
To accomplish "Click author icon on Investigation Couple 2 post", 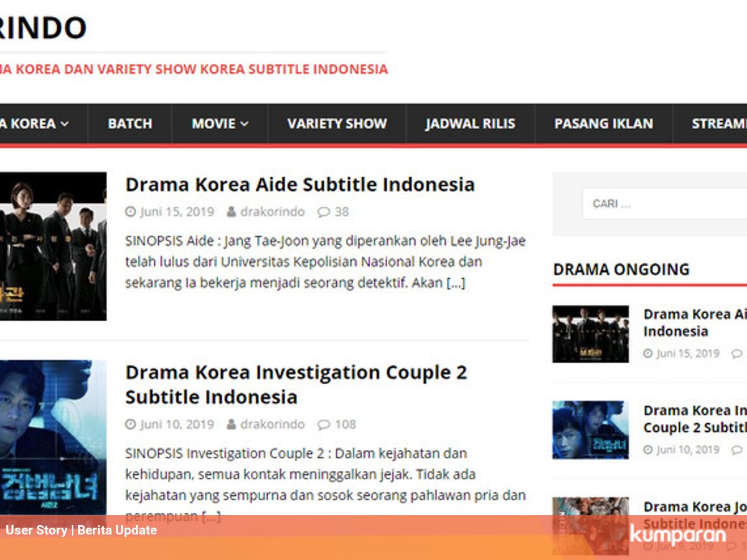I will [231, 424].
